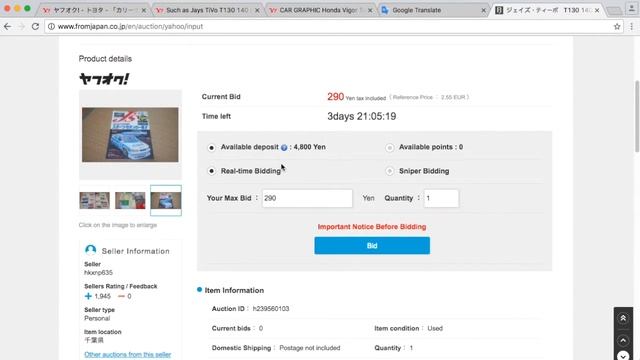The image size is (640, 360).
Task: Click the Item Information heading
Action: coord(234,291)
